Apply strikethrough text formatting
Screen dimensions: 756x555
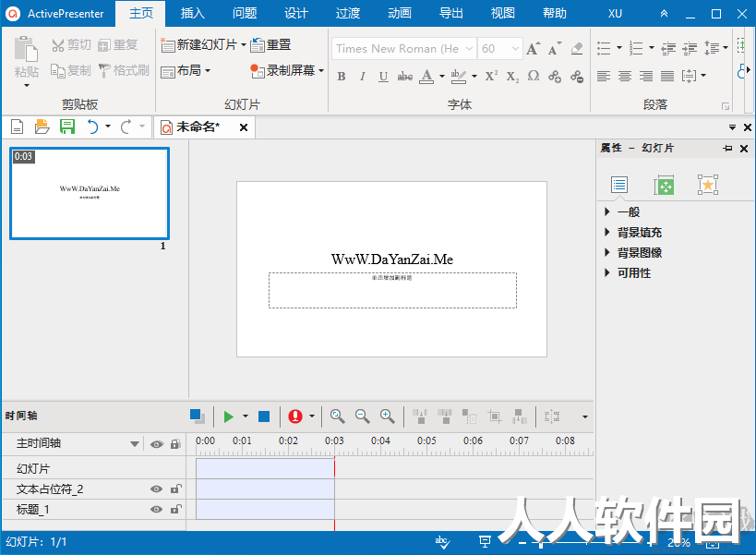(404, 77)
